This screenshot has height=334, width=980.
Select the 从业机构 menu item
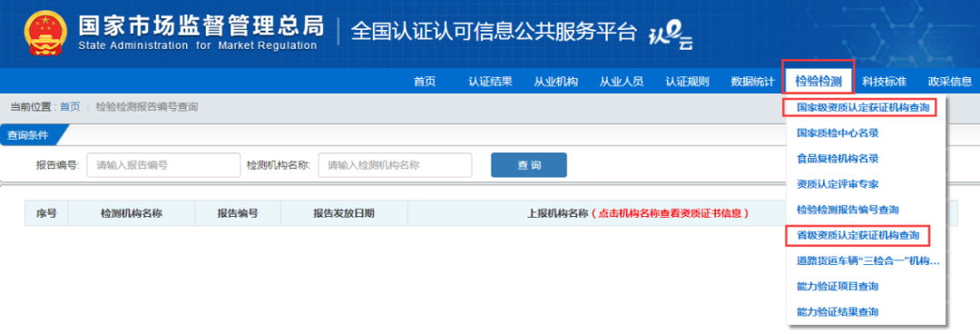pos(555,81)
